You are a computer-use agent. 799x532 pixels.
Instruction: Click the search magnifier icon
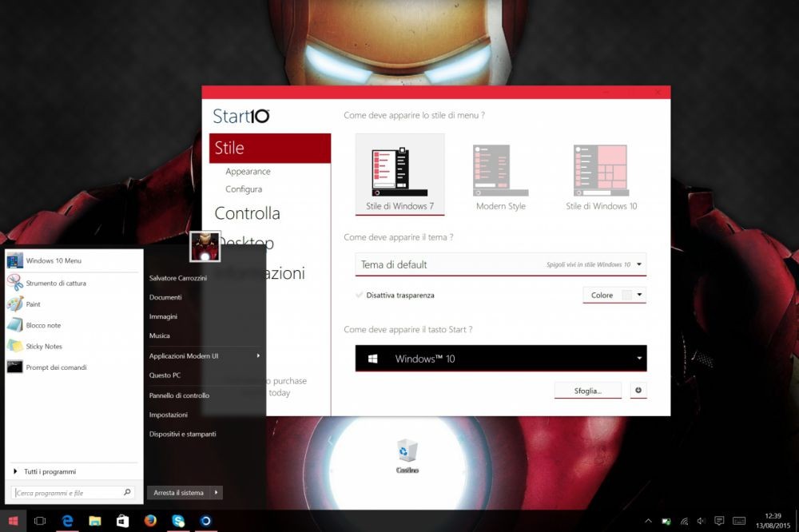point(127,492)
